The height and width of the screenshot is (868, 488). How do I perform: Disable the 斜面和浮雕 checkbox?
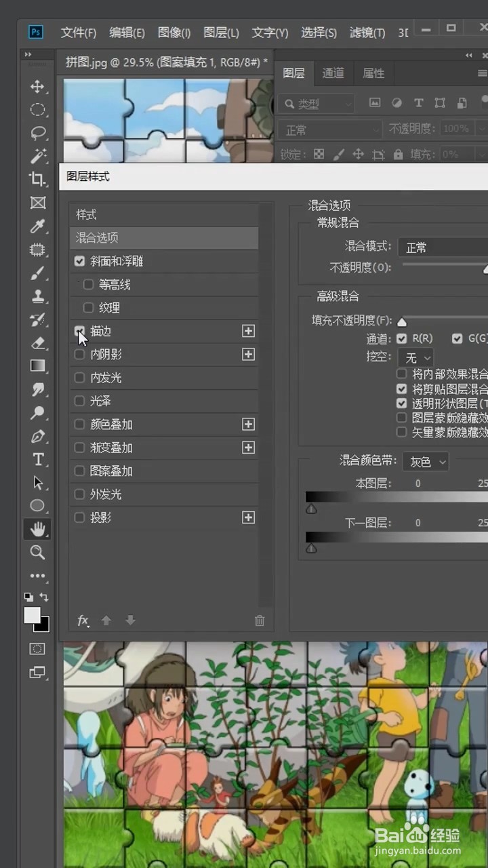pyautogui.click(x=80, y=261)
